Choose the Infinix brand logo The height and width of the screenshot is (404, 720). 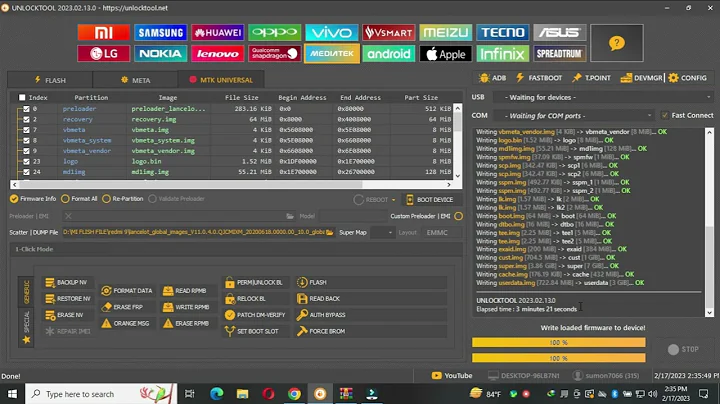click(502, 54)
